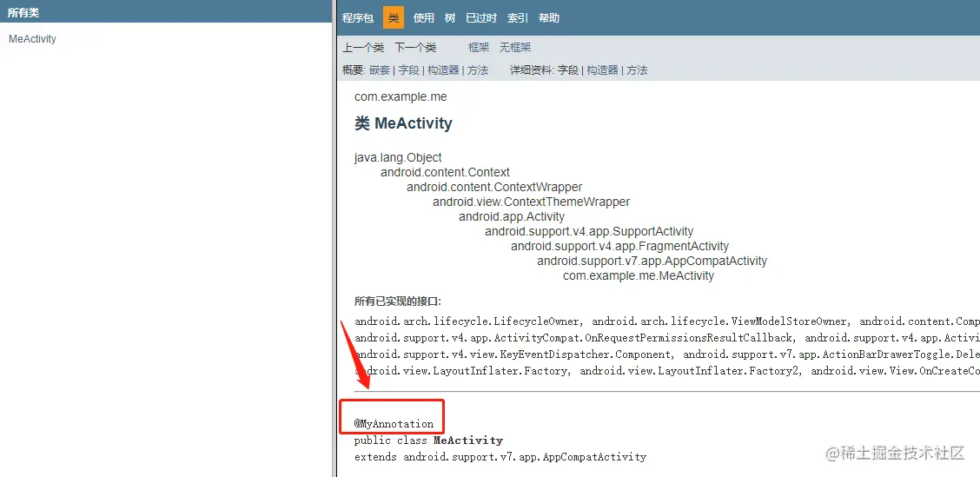Open the 使用 navigation tab
This screenshot has height=477, width=980.
pos(424,18)
